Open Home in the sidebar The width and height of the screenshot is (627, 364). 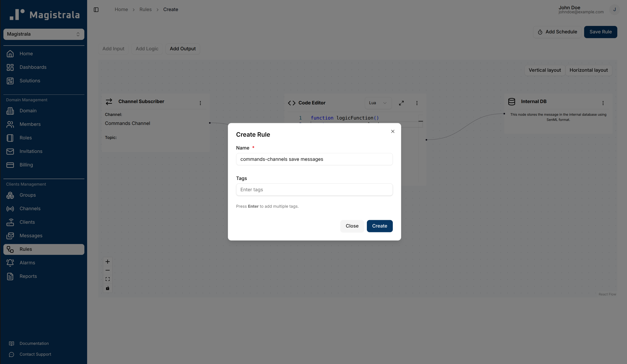[44, 54]
